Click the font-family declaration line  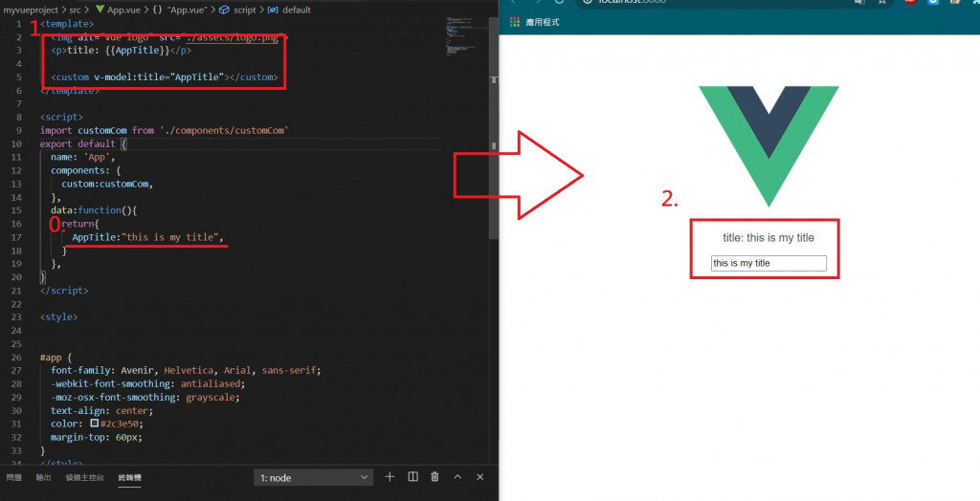pyautogui.click(x=186, y=370)
